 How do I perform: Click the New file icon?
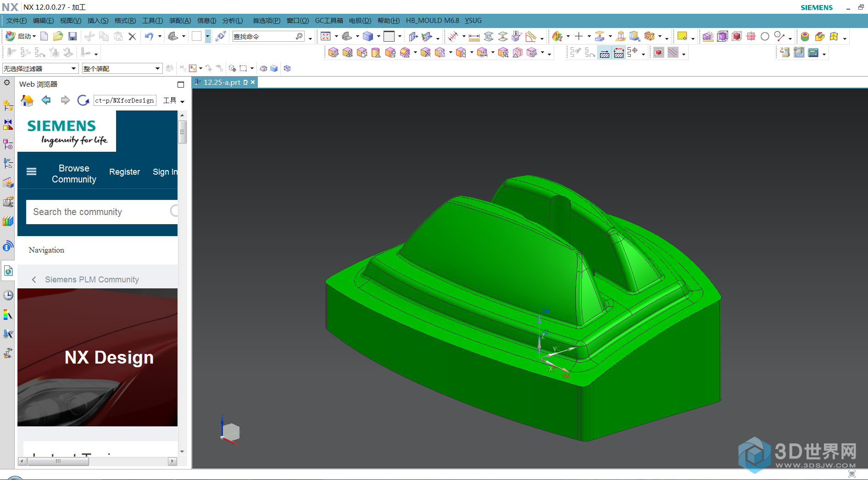click(x=44, y=36)
